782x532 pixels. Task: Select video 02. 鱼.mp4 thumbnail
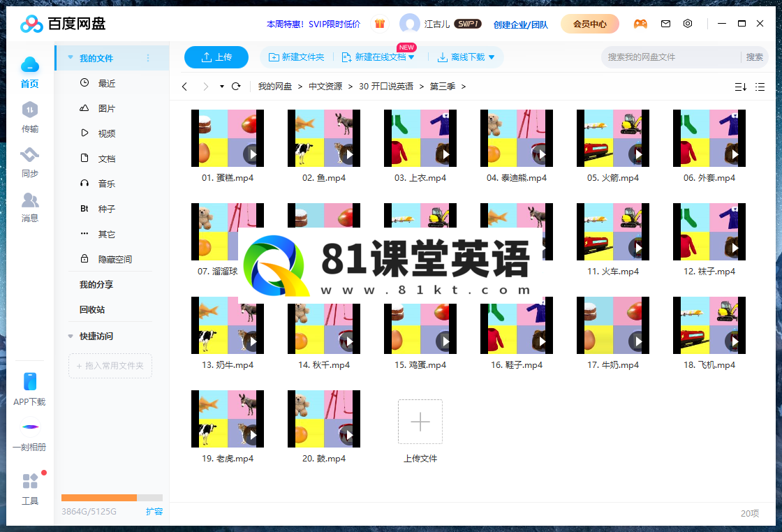324,138
